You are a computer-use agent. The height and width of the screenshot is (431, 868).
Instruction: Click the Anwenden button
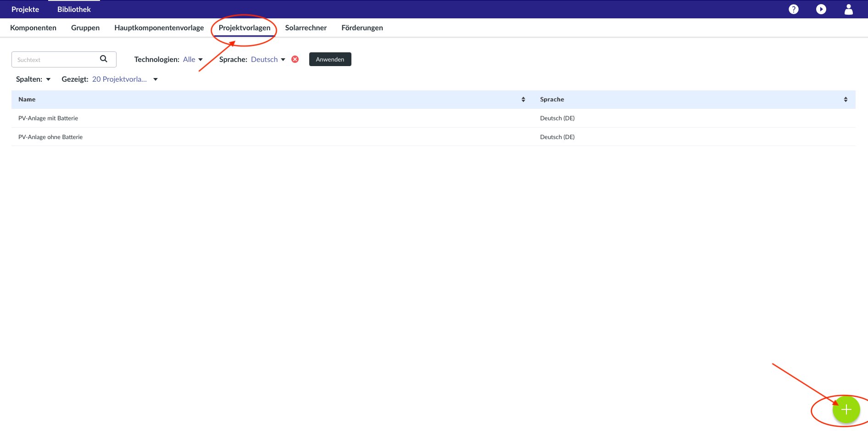pos(330,59)
